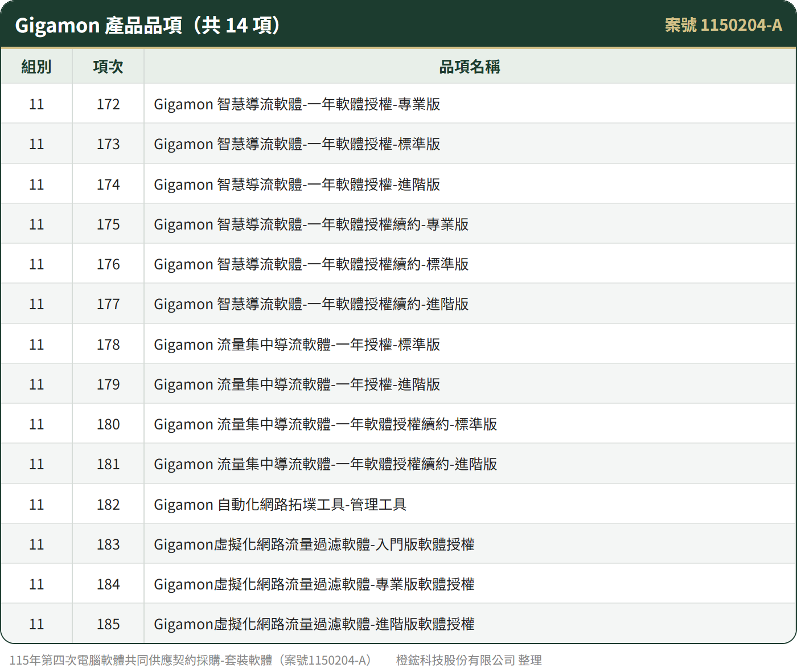Click 'Gigamon虛擬化網路流量過濾軟體-入門版軟體授權'
Image resolution: width=797 pixels, height=672 pixels.
pyautogui.click(x=314, y=544)
